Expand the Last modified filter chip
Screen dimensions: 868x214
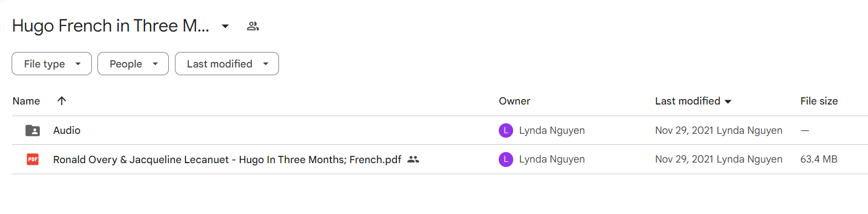click(x=227, y=64)
